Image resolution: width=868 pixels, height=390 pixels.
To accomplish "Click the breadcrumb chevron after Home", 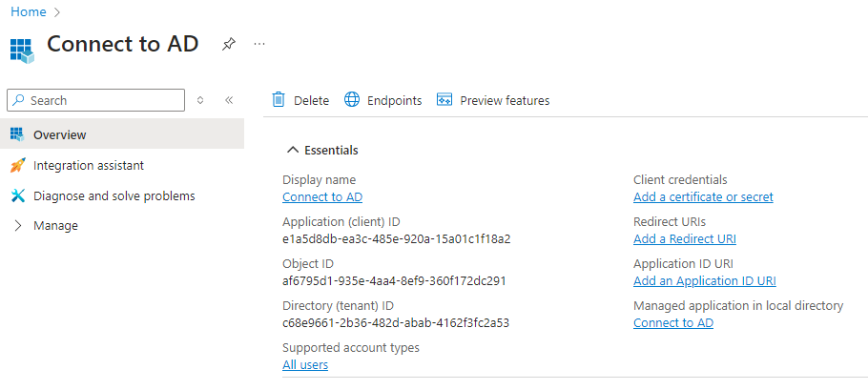I will pyautogui.click(x=57, y=11).
